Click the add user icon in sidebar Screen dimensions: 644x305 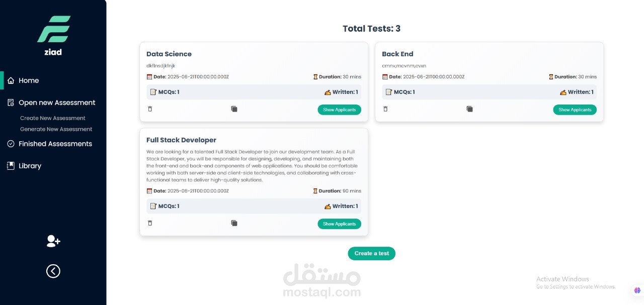coord(53,241)
